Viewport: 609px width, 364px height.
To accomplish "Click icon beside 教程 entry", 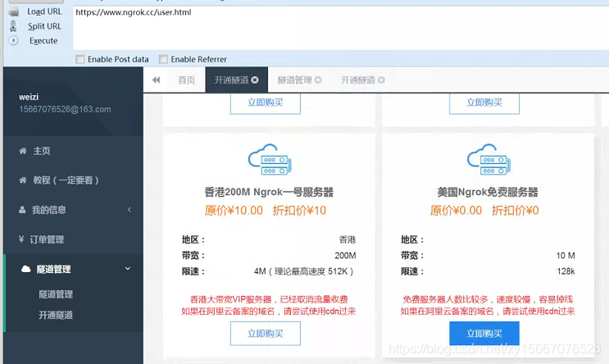I will click(x=23, y=180).
